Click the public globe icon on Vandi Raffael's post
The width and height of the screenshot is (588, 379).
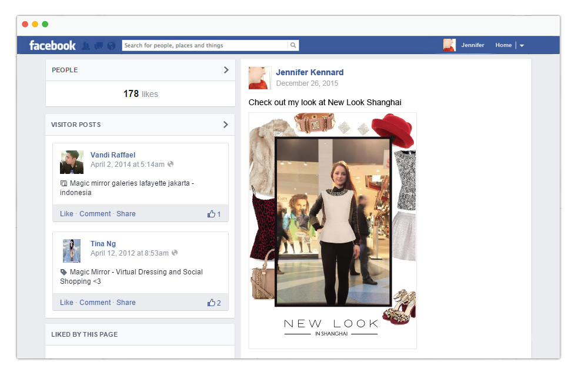click(171, 164)
